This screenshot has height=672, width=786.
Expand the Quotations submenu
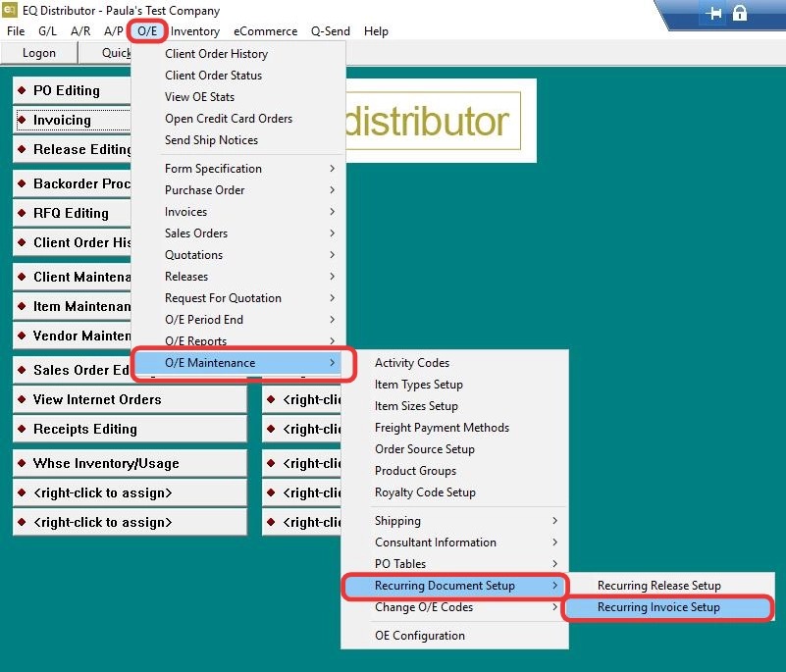238,254
